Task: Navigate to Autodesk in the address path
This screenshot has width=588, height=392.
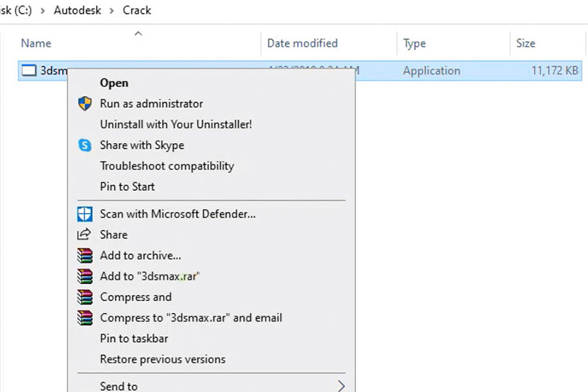Action: pos(77,10)
